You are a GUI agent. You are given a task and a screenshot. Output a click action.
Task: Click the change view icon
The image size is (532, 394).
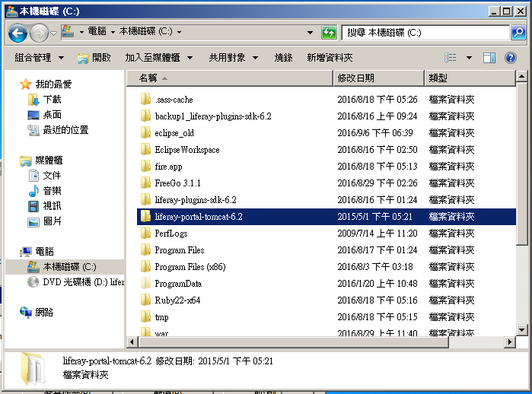[451, 58]
